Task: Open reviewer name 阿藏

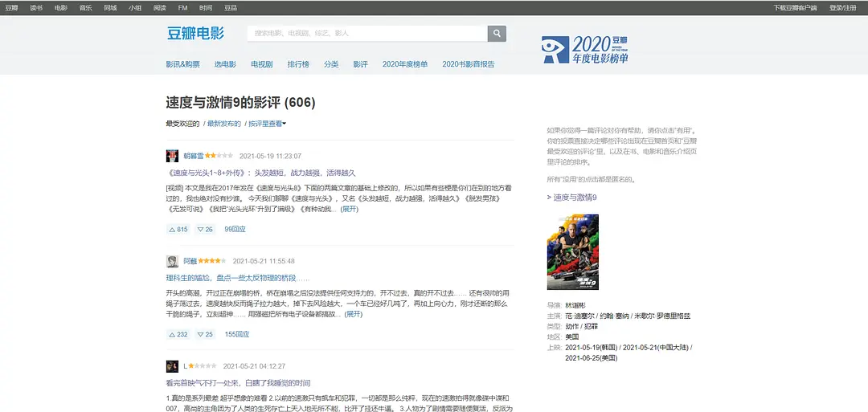Action: pyautogui.click(x=190, y=261)
